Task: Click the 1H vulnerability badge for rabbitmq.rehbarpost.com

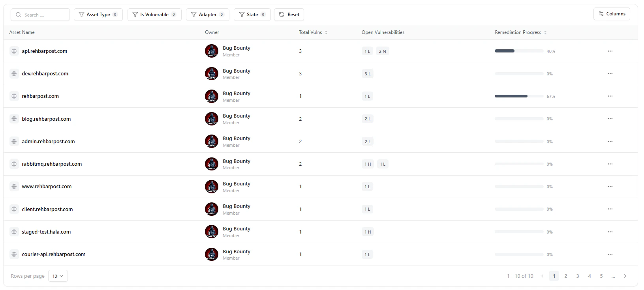Action: (x=367, y=164)
